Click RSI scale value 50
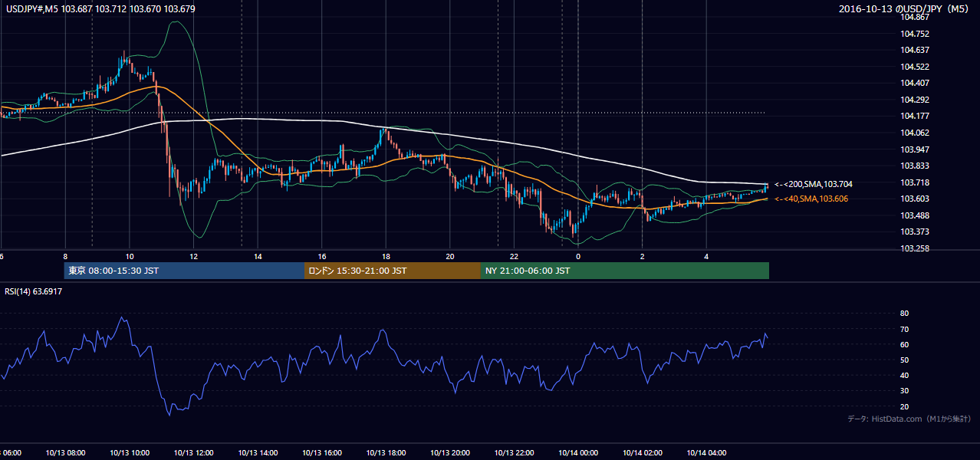 coord(905,360)
